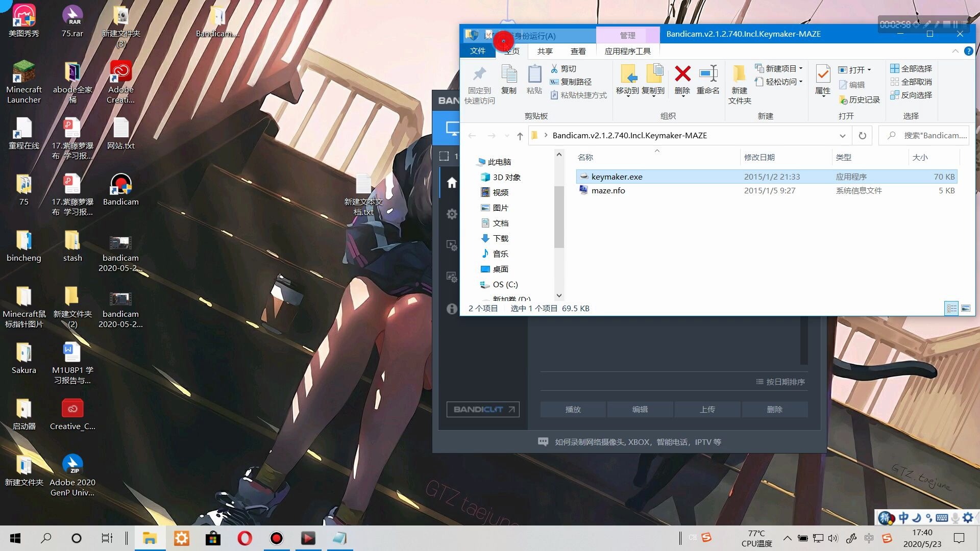Click Select all (全部选择)

point(911,68)
